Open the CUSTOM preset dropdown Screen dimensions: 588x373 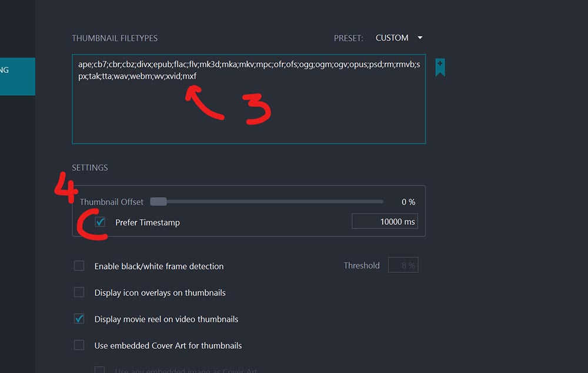pyautogui.click(x=392, y=38)
